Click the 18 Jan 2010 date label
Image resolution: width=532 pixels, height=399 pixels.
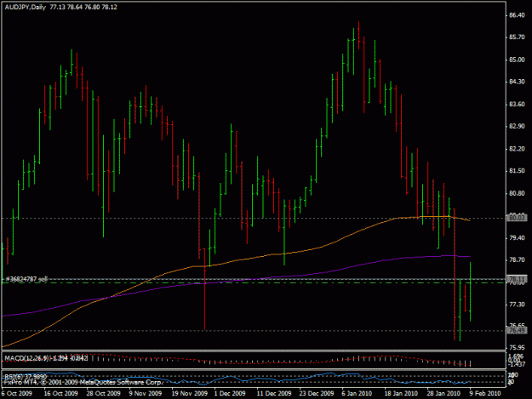click(x=401, y=393)
